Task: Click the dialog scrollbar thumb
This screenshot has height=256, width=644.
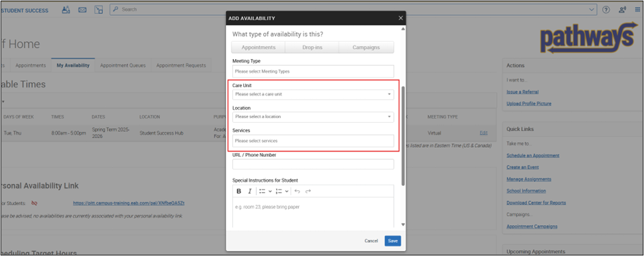Action: coord(403,136)
